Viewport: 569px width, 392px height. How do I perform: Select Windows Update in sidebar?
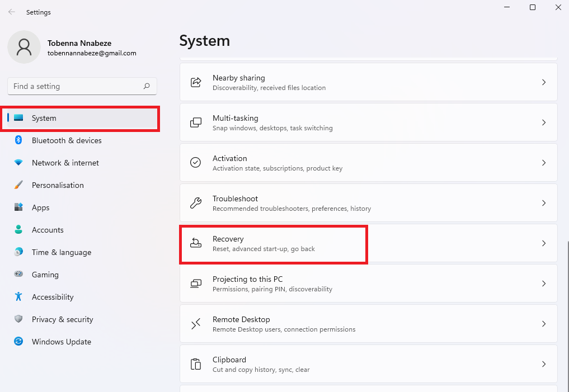[x=61, y=342]
